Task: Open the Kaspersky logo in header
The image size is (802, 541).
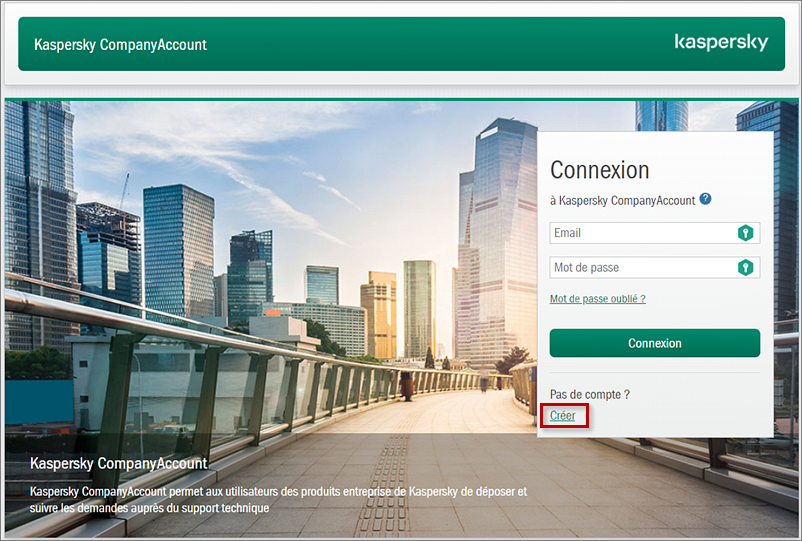Action: pos(721,42)
